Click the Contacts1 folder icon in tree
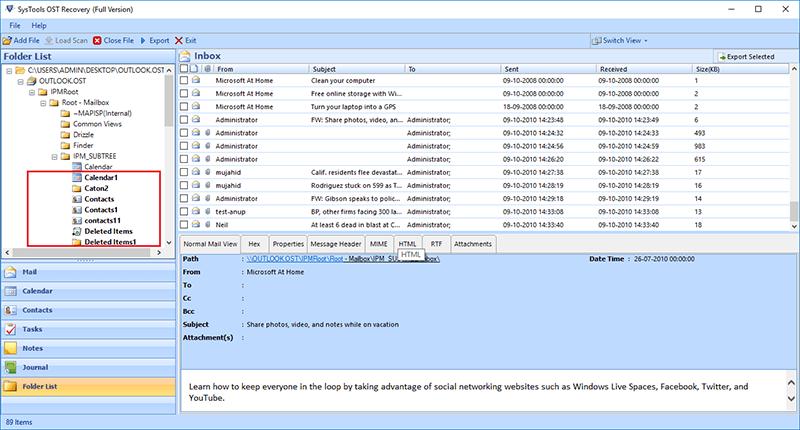 click(77, 210)
